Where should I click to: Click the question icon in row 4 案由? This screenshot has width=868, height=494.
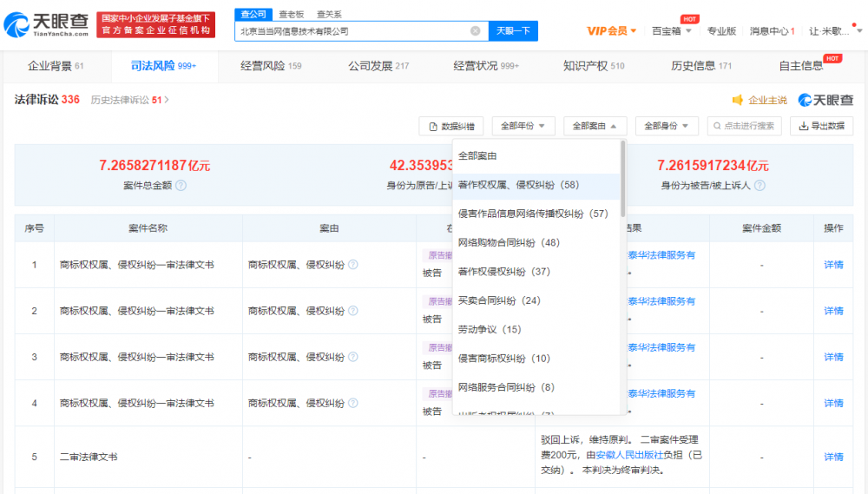(x=353, y=403)
